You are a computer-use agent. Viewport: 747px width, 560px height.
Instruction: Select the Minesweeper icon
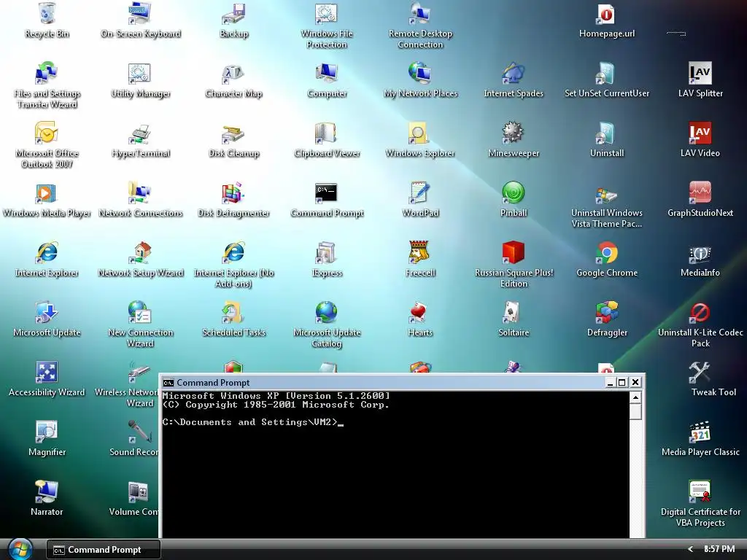coord(514,133)
